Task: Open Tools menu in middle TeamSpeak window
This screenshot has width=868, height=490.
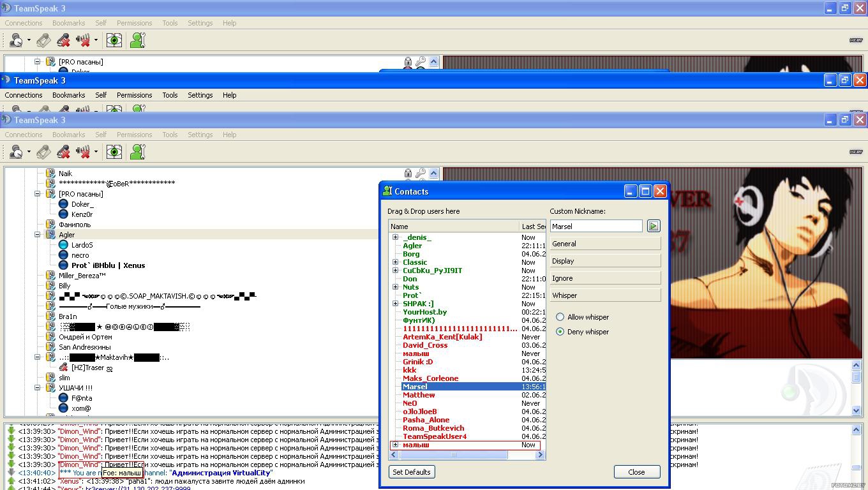Action: (x=170, y=95)
